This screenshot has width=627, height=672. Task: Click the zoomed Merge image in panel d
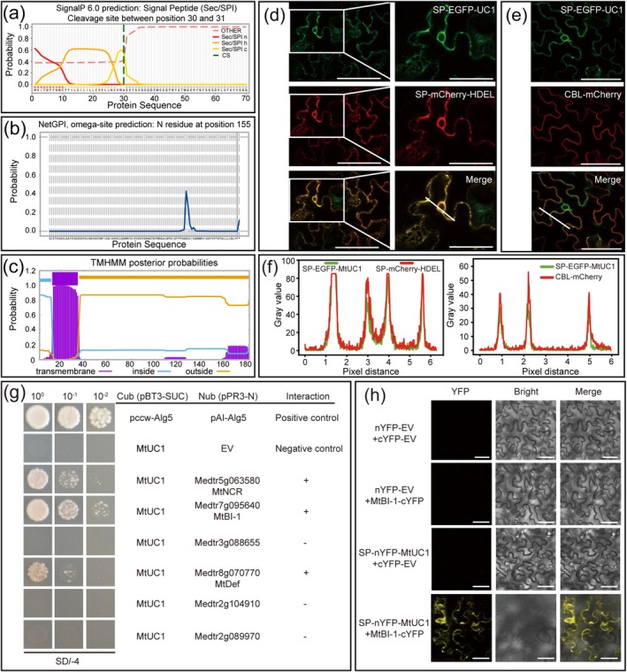click(x=445, y=211)
